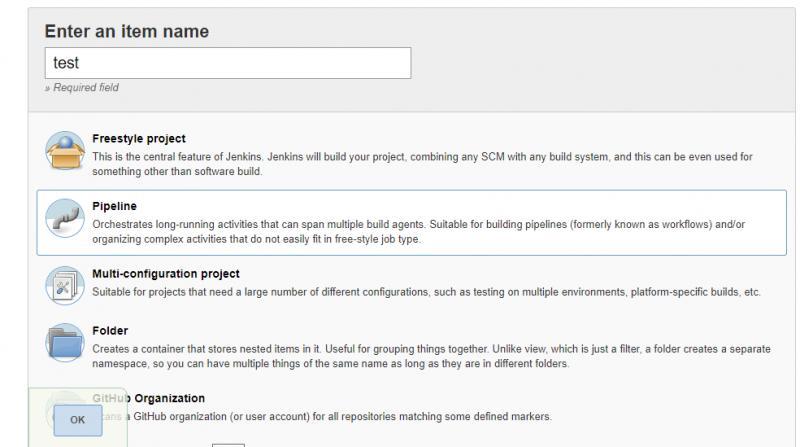The width and height of the screenshot is (800, 447).
Task: Focus the item name field containing test
Action: tap(228, 63)
